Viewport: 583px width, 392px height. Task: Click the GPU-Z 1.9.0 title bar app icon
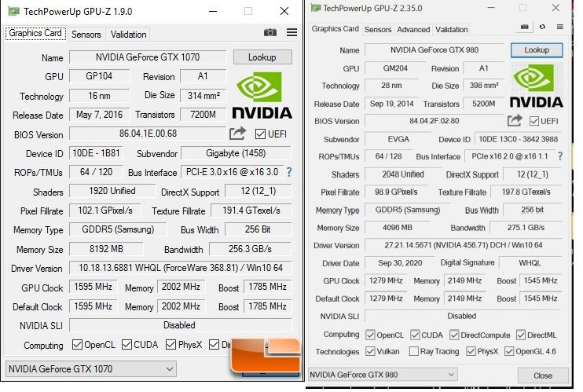pyautogui.click(x=14, y=11)
